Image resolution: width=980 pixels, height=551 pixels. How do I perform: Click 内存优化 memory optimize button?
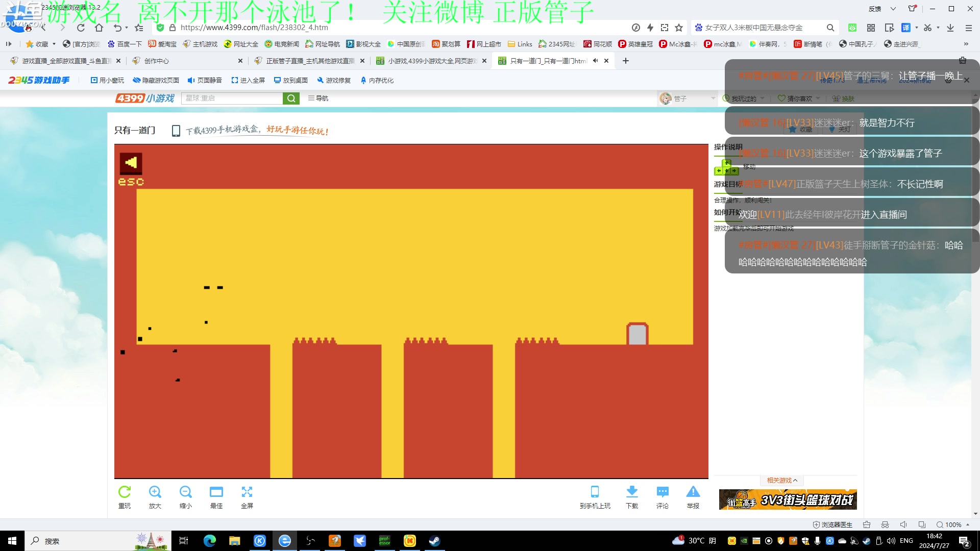(x=377, y=80)
